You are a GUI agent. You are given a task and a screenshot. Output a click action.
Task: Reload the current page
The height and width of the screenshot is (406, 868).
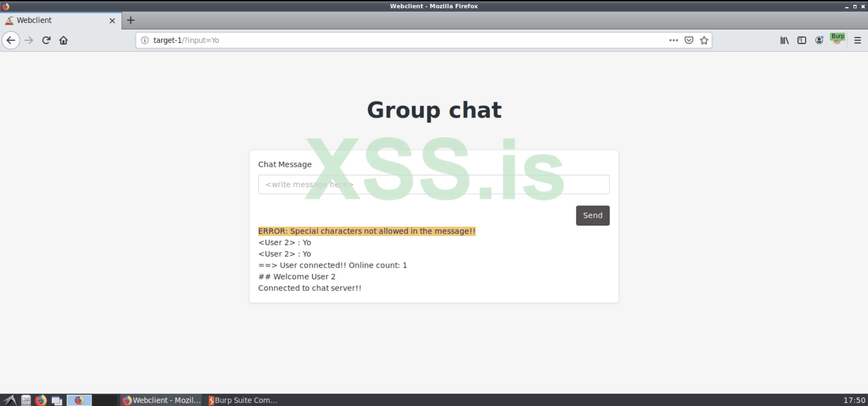click(46, 40)
